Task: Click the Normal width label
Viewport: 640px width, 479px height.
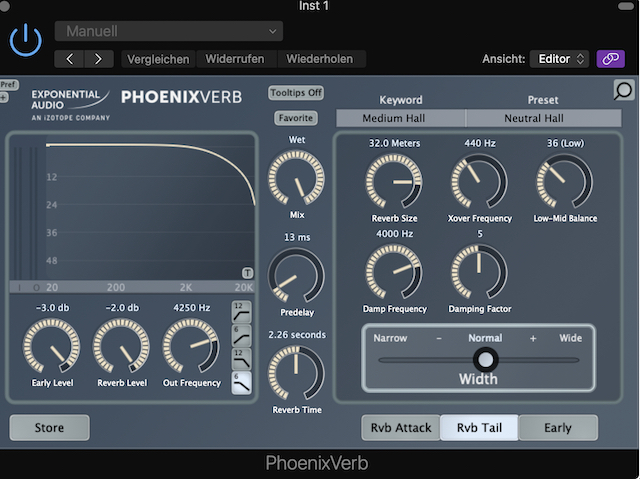Action: tap(485, 338)
